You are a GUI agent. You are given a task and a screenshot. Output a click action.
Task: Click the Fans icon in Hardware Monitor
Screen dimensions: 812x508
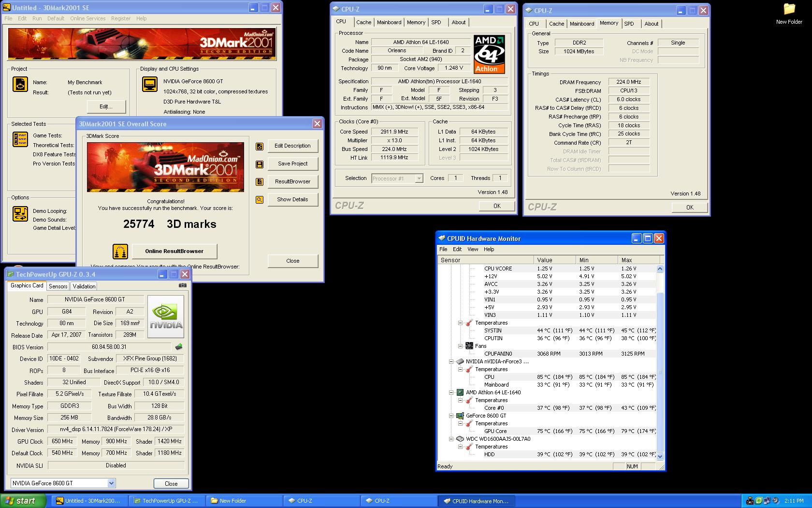[469, 346]
